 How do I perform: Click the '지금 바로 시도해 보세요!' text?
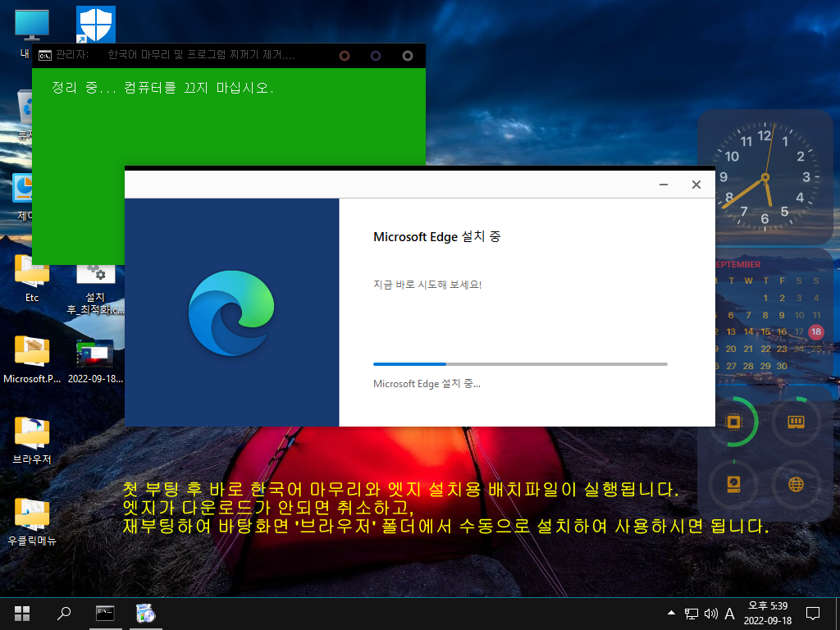427,285
